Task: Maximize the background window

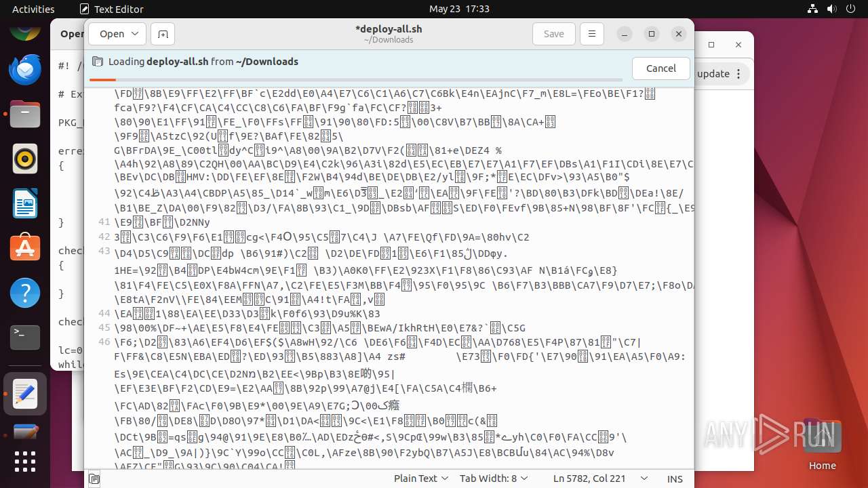Action: point(711,45)
